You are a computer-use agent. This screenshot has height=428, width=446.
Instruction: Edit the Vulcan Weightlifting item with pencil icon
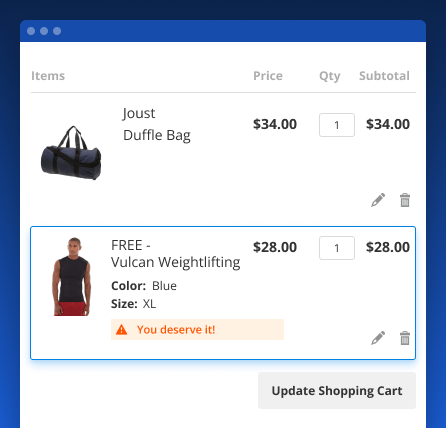[x=378, y=338]
